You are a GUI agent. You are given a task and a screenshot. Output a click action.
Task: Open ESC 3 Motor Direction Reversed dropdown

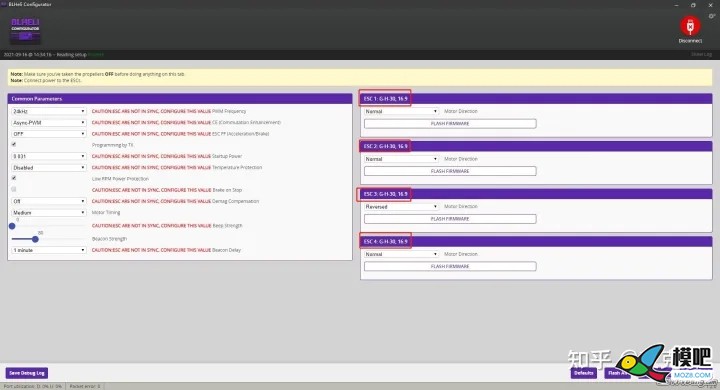[401, 207]
